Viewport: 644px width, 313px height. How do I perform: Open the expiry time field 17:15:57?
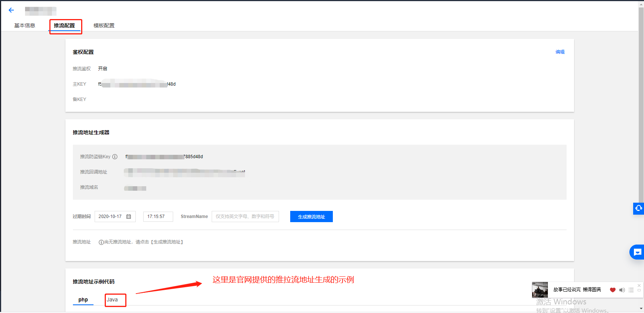(158, 217)
